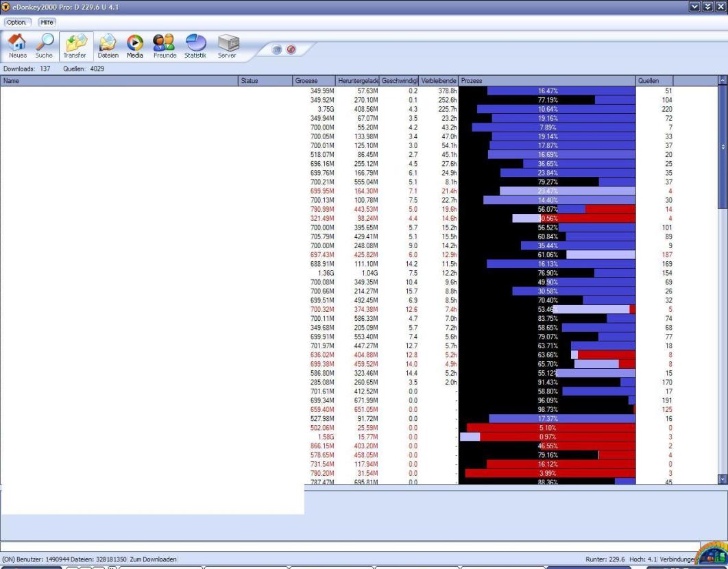Image resolution: width=728 pixels, height=569 pixels.
Task: Sort by the Status column header
Action: 265,81
